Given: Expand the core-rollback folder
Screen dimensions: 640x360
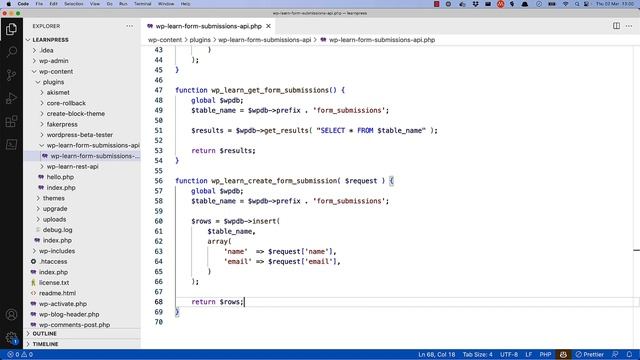Looking at the screenshot, I should [x=66, y=103].
